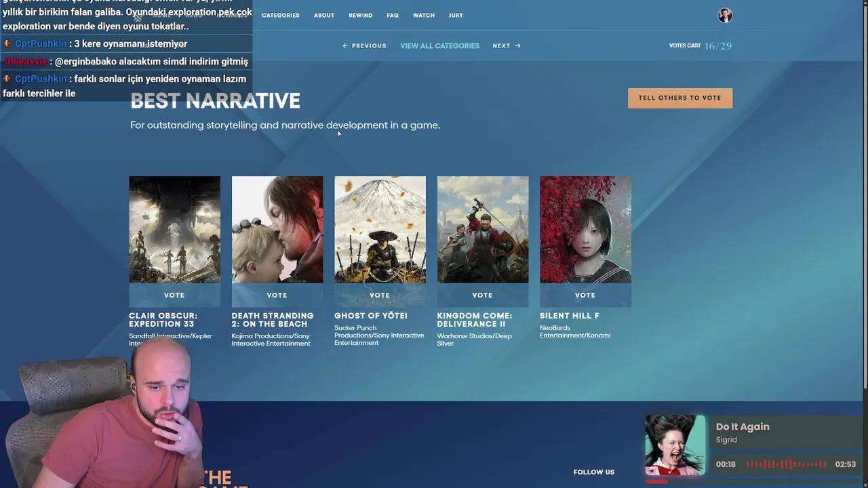Open the FAQ nav item
This screenshot has width=868, height=488.
(393, 16)
